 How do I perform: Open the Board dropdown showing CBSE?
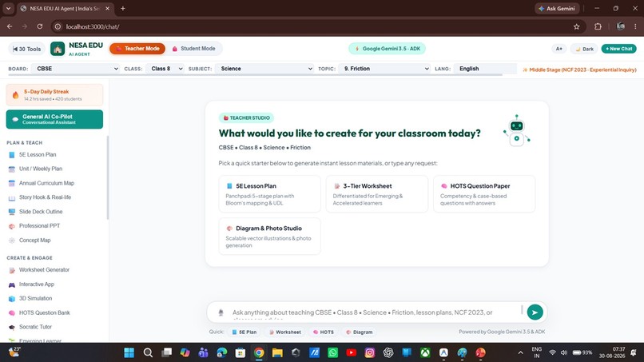click(x=75, y=69)
